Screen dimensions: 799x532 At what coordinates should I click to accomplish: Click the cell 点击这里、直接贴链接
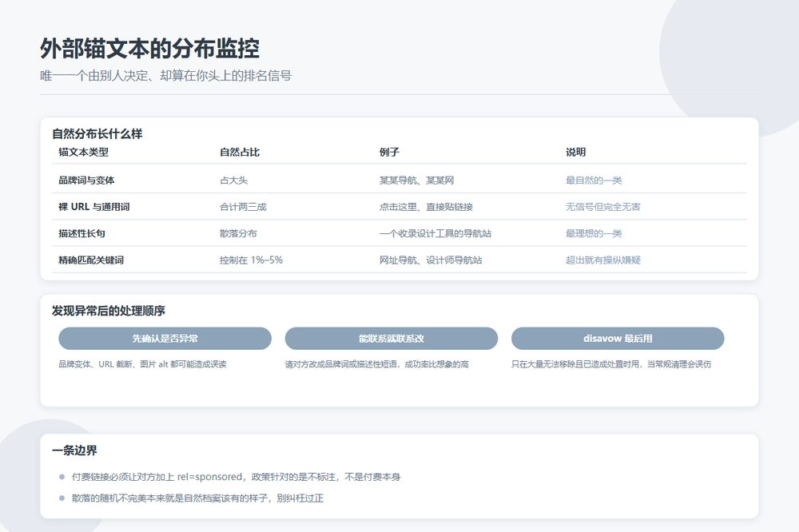tap(426, 206)
